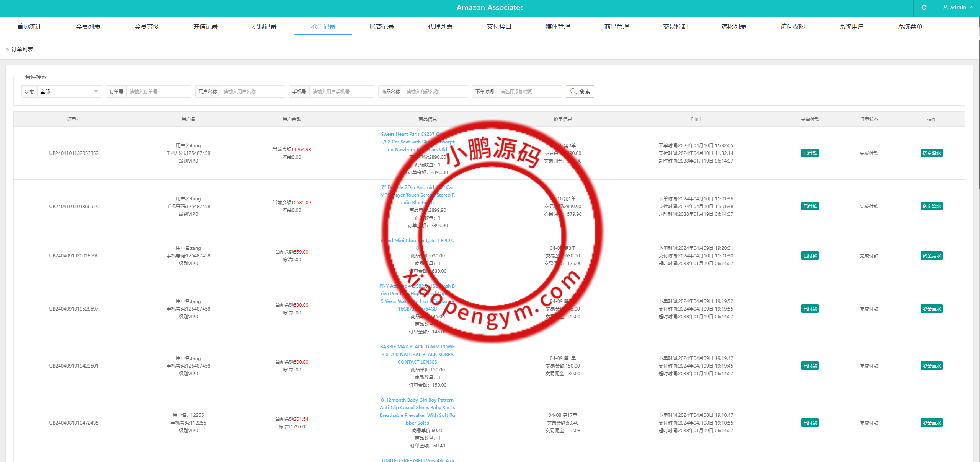Click the search magnifier button

tap(580, 91)
